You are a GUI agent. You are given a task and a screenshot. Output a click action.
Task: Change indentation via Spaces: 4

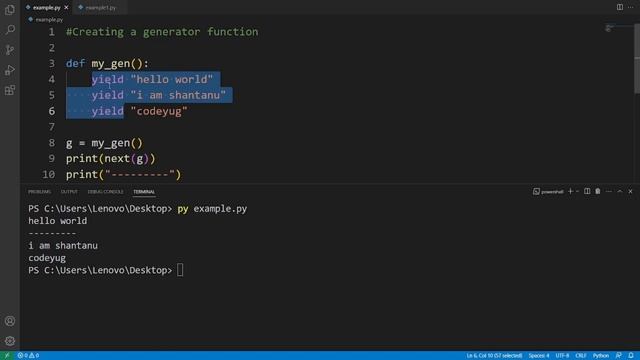(539, 356)
